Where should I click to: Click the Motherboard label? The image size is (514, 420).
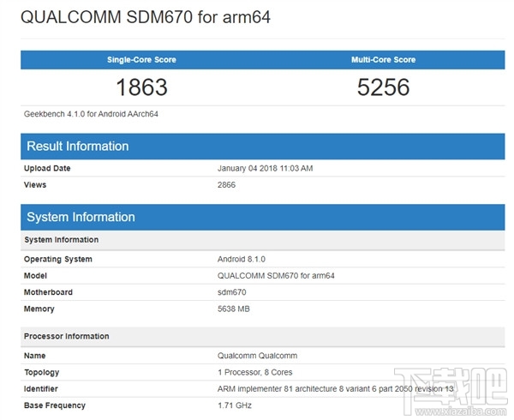(48, 292)
